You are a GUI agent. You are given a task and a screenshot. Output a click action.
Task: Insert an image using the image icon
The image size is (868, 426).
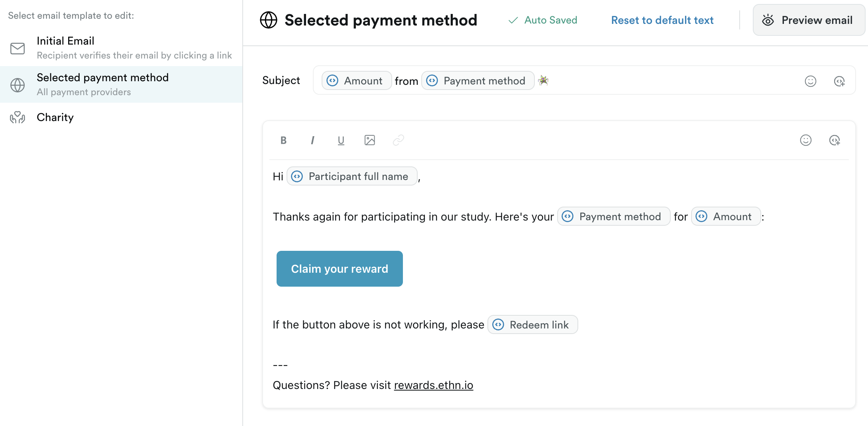[x=370, y=140]
